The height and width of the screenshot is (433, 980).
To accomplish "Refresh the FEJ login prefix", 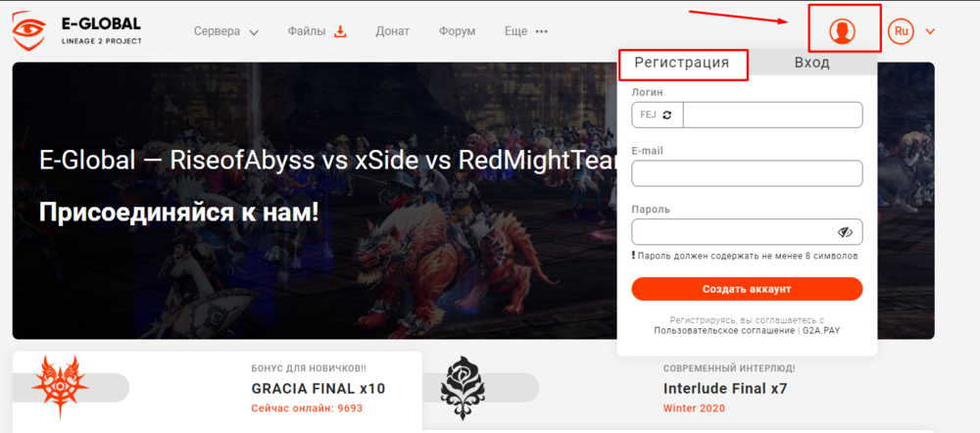I will pyautogui.click(x=666, y=115).
